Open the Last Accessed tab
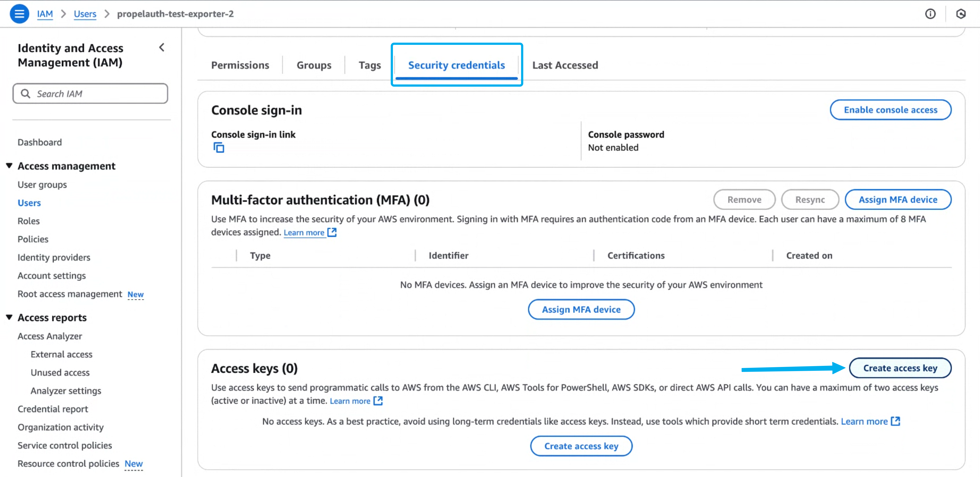The width and height of the screenshot is (980, 477). tap(565, 65)
